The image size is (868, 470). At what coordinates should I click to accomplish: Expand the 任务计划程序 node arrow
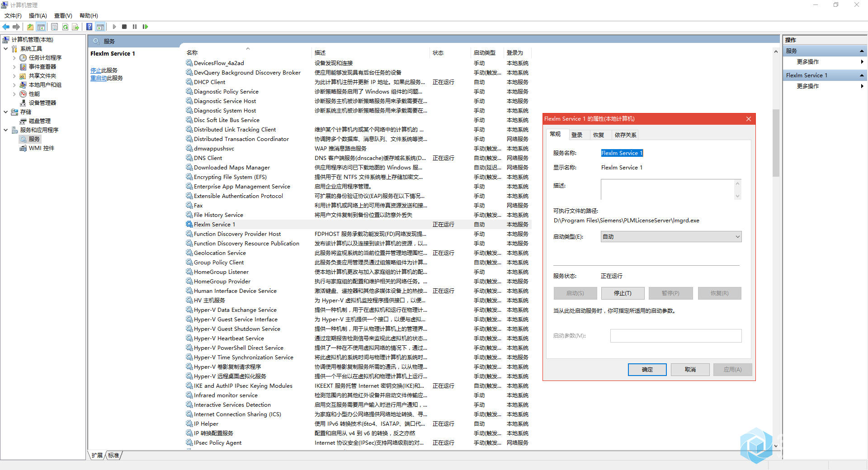pos(14,58)
